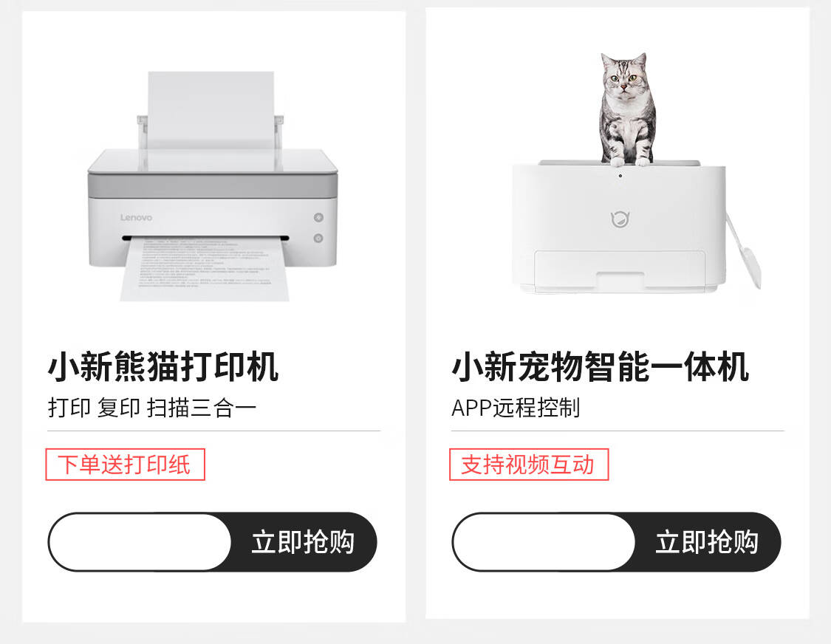
Task: Click the scoop hanging beside pet machine
Action: 744,250
